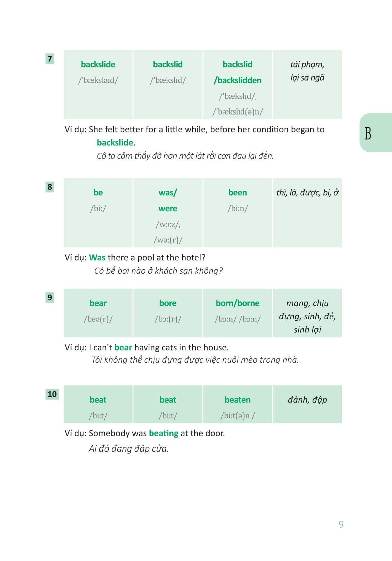The height and width of the screenshot is (561, 392).
Task: Click the entry number 8 badge
Action: pyautogui.click(x=50, y=187)
